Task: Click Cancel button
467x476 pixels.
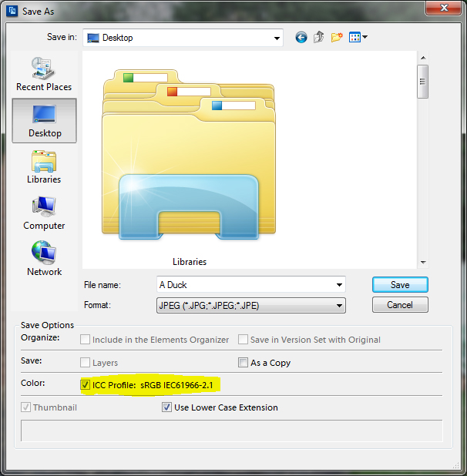Action: pos(400,305)
